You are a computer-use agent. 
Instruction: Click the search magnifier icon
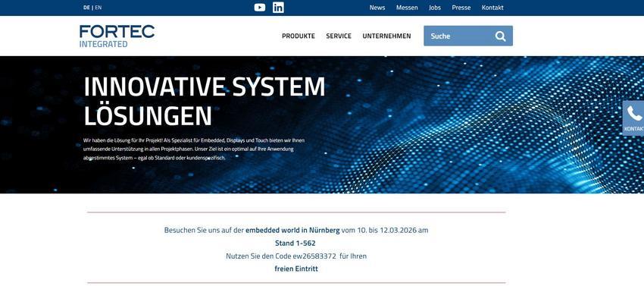(x=500, y=36)
